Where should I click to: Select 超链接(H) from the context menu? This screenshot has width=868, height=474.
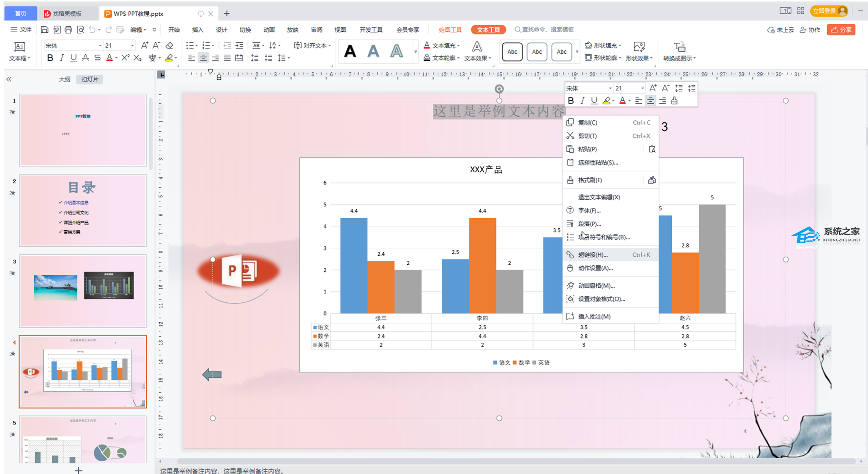point(592,255)
